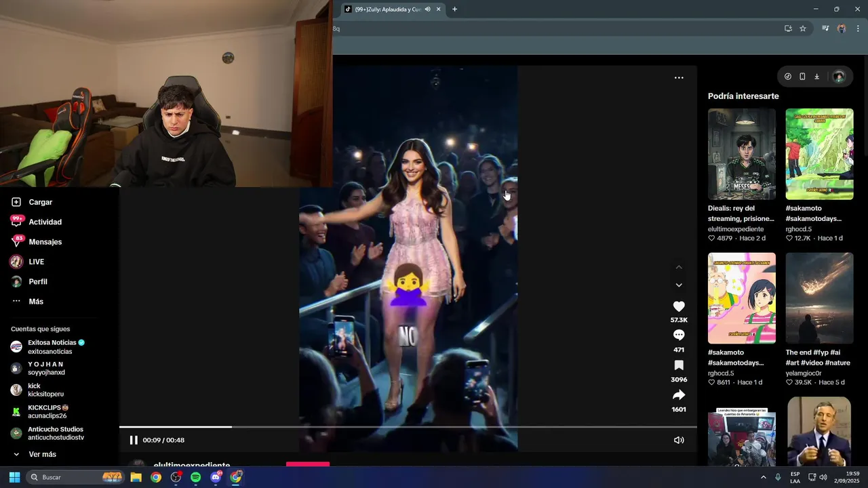Open Spotify from taskbar
The image size is (868, 488).
coord(195,477)
